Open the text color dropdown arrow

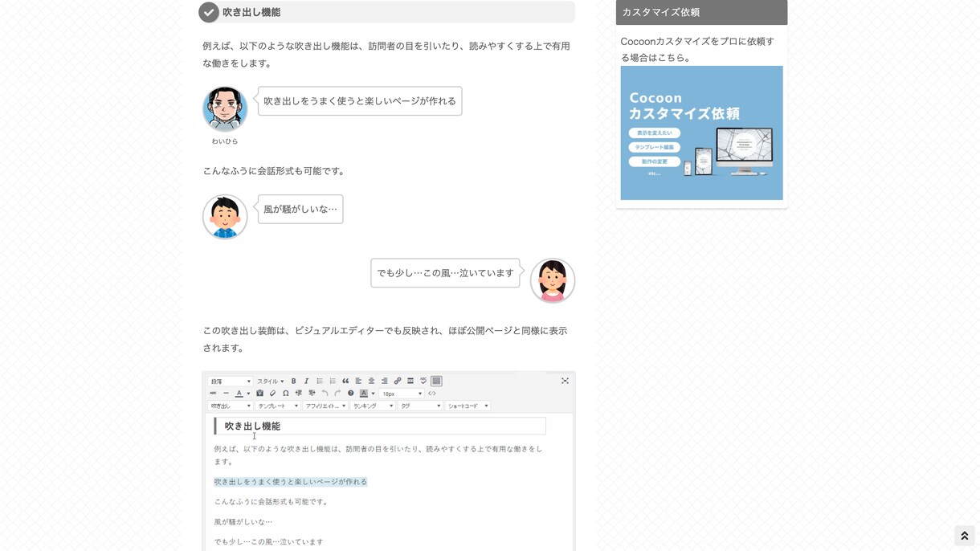tap(248, 394)
